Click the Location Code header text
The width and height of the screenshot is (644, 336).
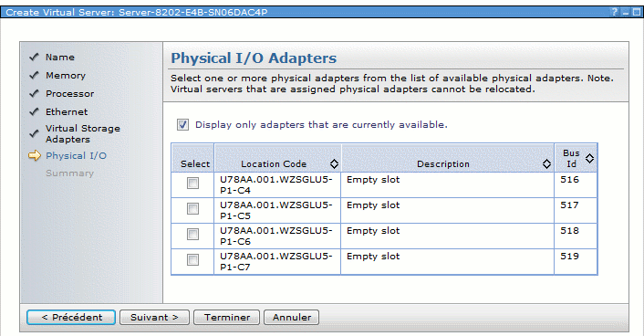pos(274,164)
